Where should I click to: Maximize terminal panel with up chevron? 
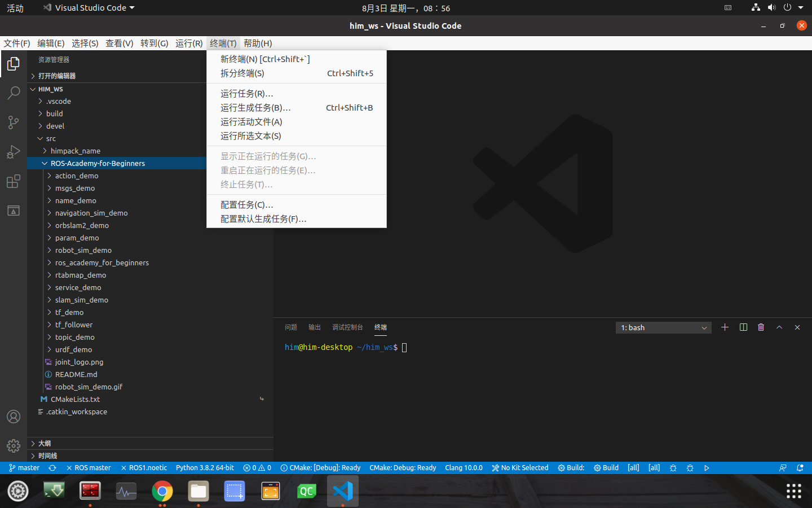tap(779, 327)
